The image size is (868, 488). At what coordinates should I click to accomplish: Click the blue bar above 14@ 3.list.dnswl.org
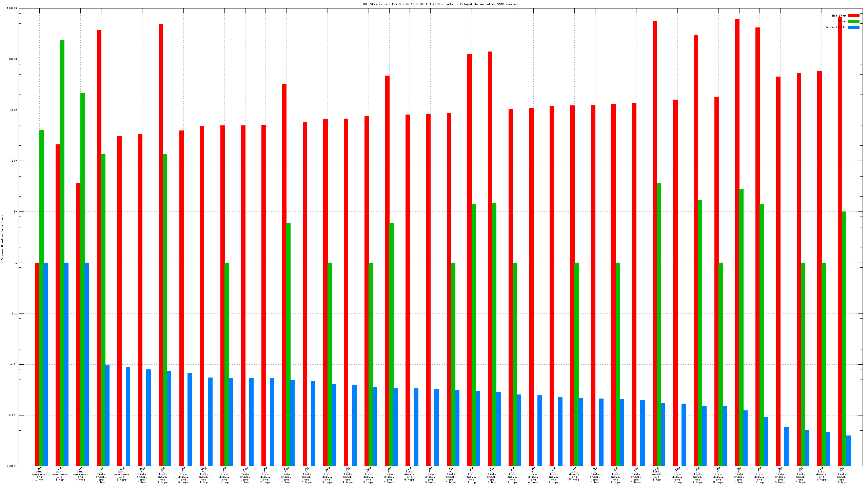coord(149,417)
